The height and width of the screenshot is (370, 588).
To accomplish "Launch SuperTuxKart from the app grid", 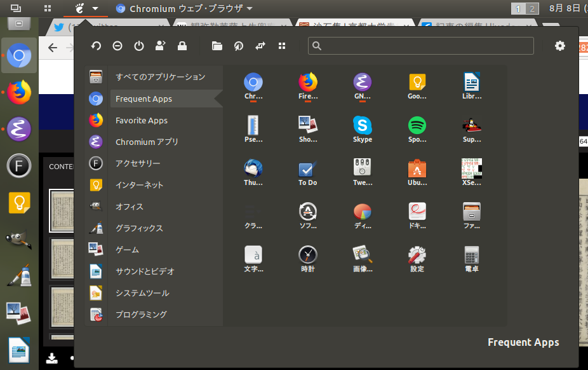I will tap(472, 130).
